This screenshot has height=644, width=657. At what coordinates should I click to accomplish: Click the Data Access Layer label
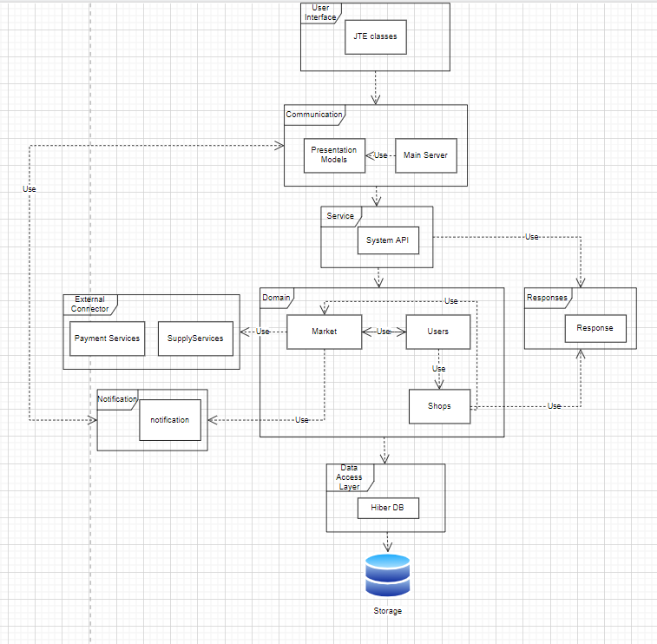pyautogui.click(x=349, y=477)
